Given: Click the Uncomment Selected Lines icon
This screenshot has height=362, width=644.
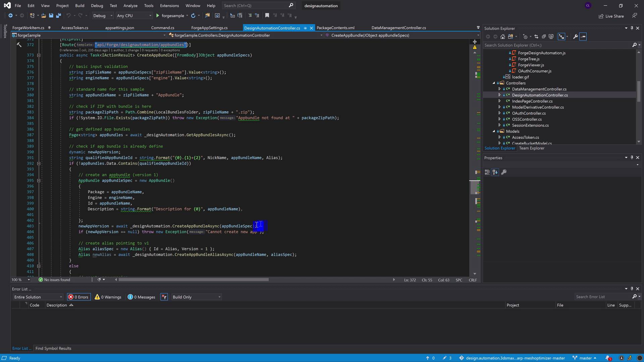Looking at the screenshot, I should pyautogui.click(x=257, y=15).
